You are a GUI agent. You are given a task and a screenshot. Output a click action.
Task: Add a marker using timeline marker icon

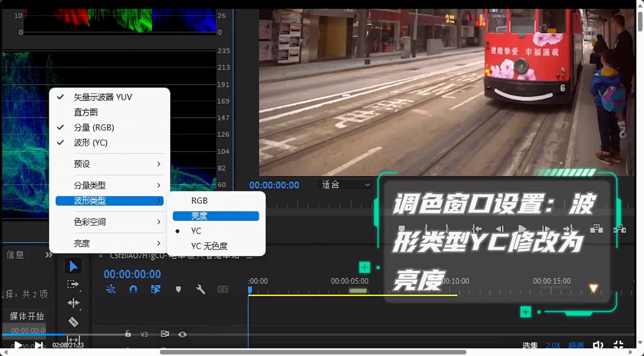pyautogui.click(x=179, y=289)
